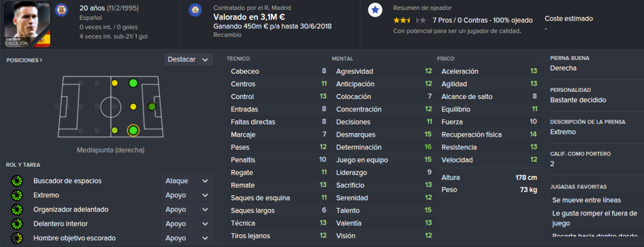
Task: Open the POSICIONES section header
Action: pos(25,60)
